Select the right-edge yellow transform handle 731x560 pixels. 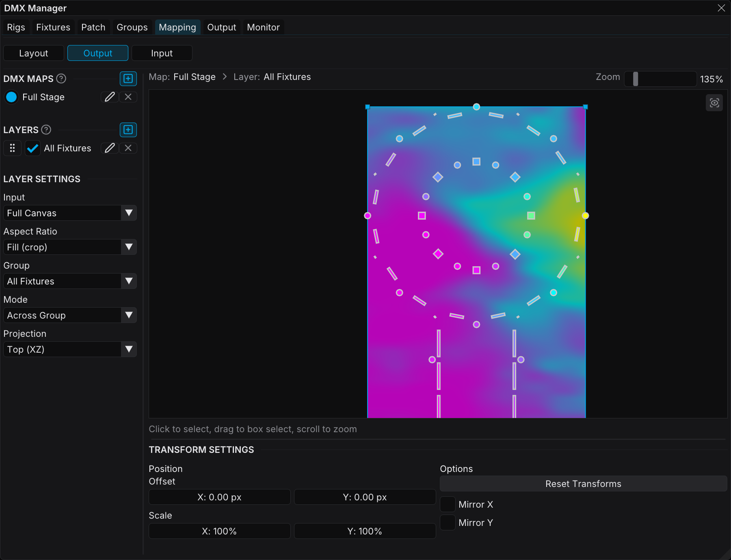tap(585, 215)
